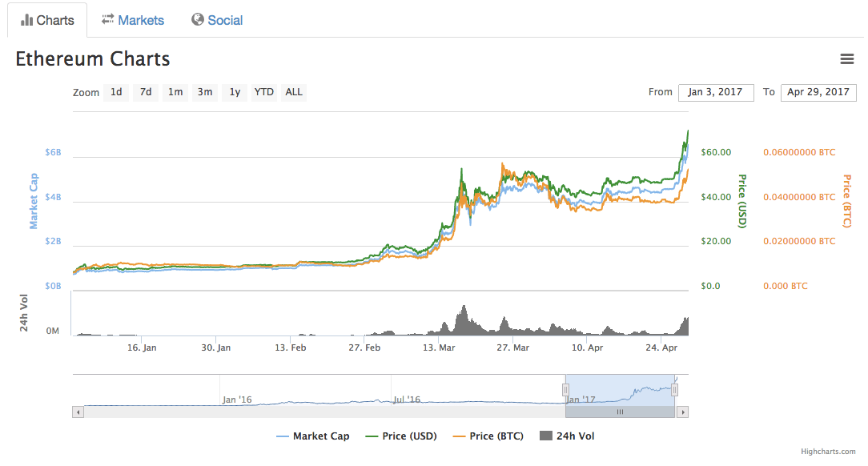Click the bar chart icon in Charts tab
Viewport: 868px width, 466px height.
(x=26, y=21)
